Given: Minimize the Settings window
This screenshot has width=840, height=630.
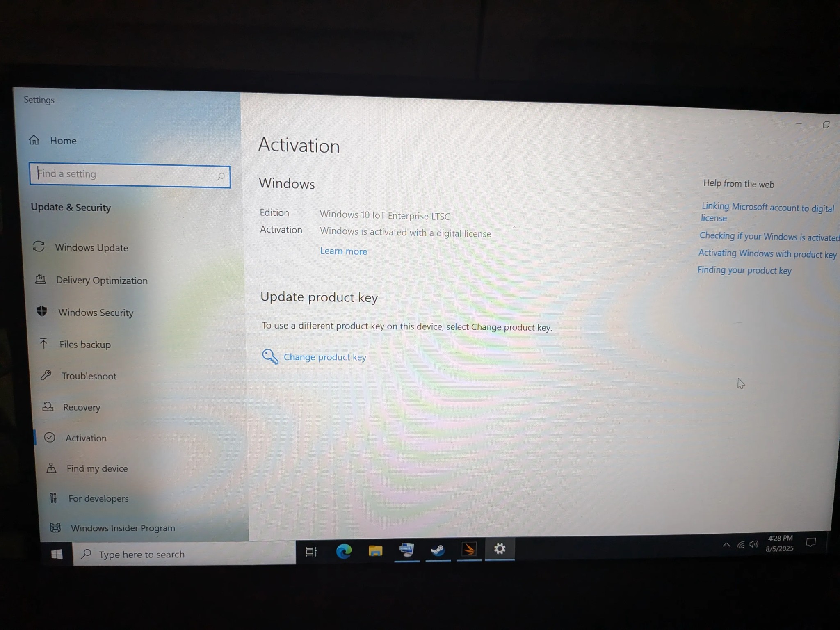Looking at the screenshot, I should pyautogui.click(x=799, y=123).
